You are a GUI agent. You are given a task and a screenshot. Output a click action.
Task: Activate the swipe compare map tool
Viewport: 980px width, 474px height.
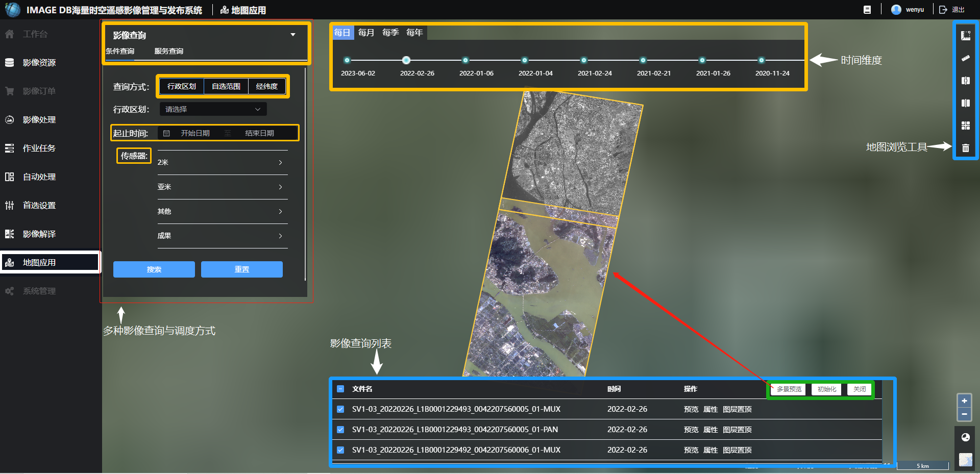965,81
